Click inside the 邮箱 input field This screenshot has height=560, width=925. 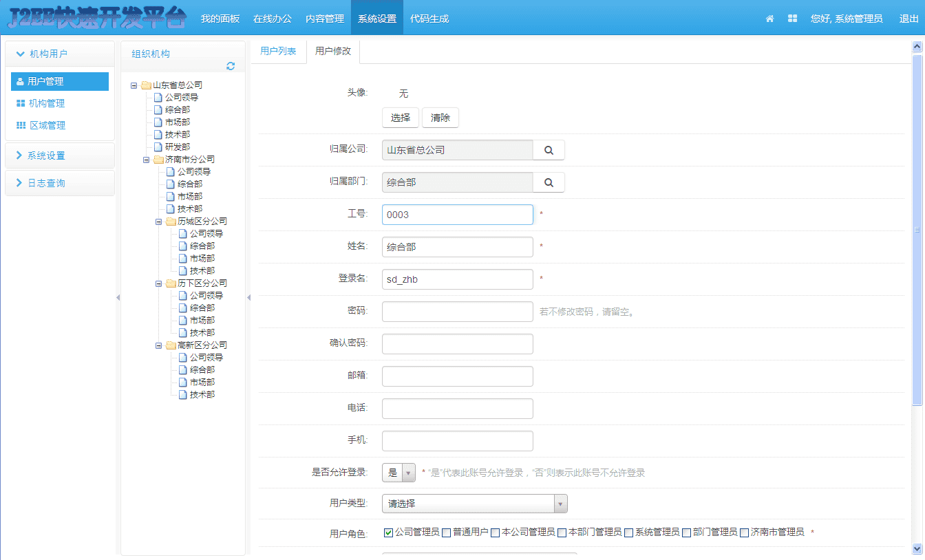(x=457, y=376)
